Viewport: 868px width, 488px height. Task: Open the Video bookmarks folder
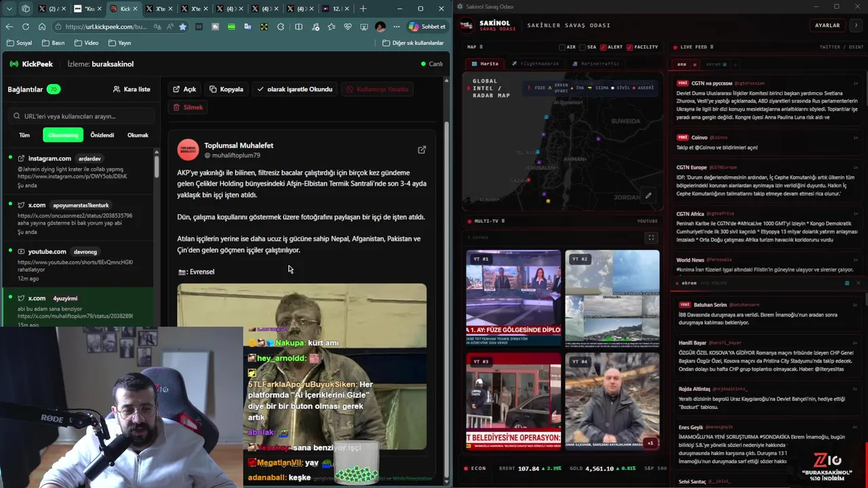[x=86, y=43]
